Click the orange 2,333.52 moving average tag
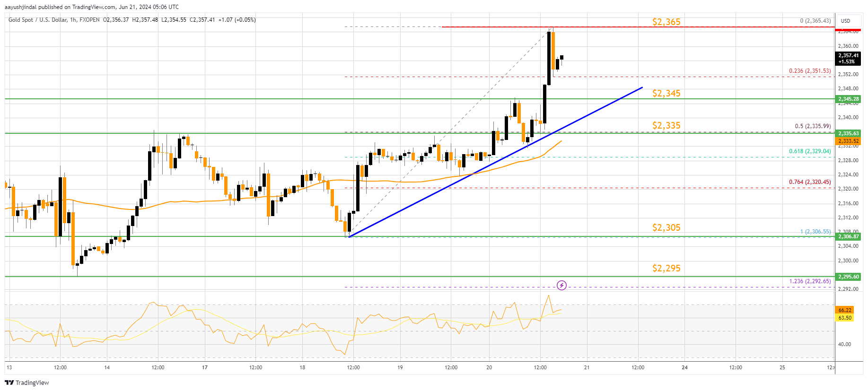868x391 pixels. (x=848, y=141)
